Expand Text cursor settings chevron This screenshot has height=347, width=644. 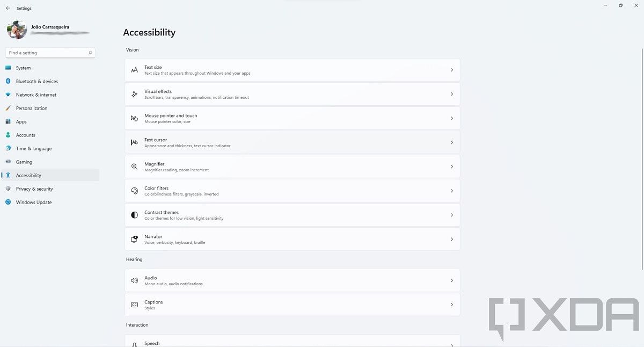[451, 142]
